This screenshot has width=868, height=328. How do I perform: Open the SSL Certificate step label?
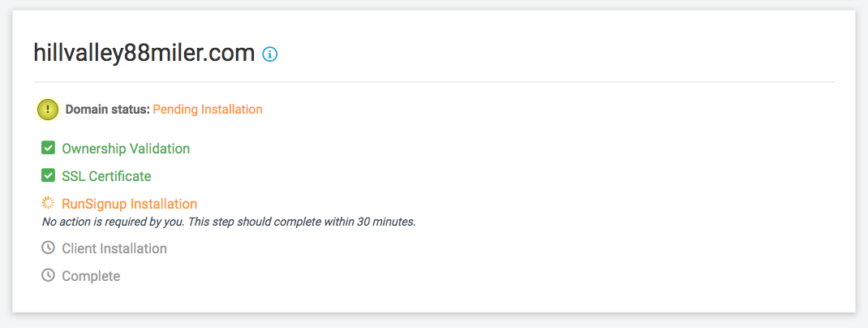click(106, 176)
